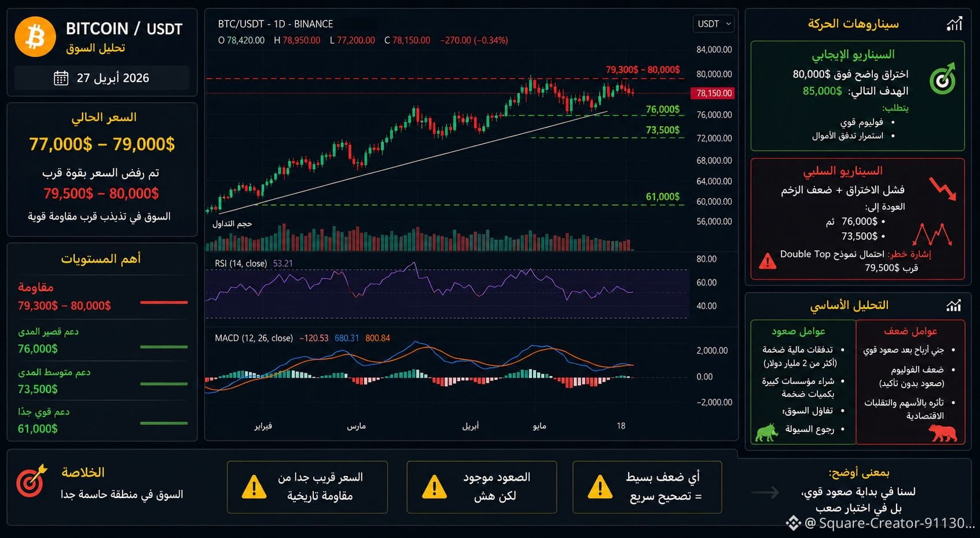The image size is (980, 538).
Task: Click the السعر الحالي heading
Action: pyautogui.click(x=104, y=118)
